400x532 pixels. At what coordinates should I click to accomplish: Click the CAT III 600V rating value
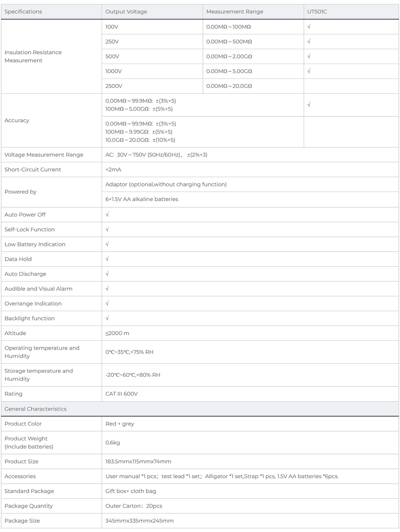122,394
